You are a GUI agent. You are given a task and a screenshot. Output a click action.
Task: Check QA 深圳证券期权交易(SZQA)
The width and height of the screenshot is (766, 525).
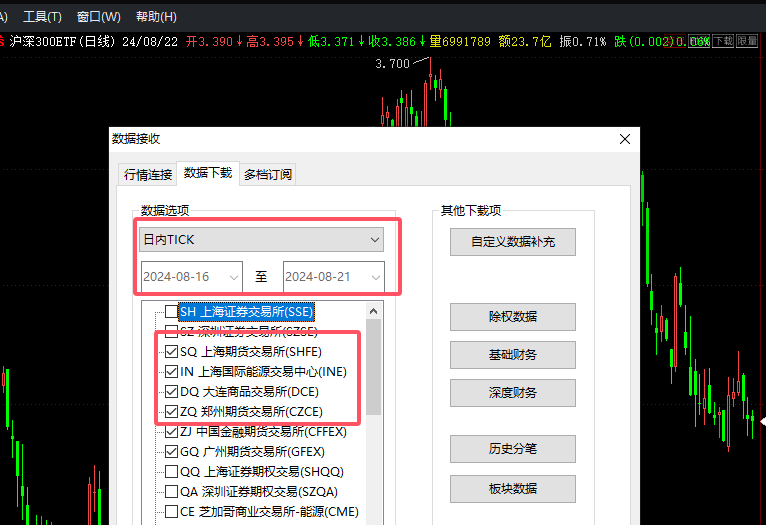point(171,492)
